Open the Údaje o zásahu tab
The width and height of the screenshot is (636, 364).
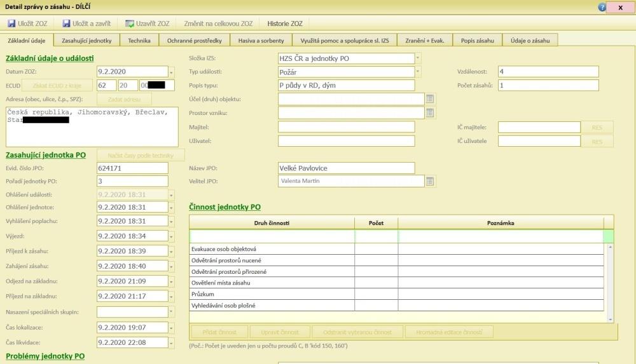click(x=530, y=41)
